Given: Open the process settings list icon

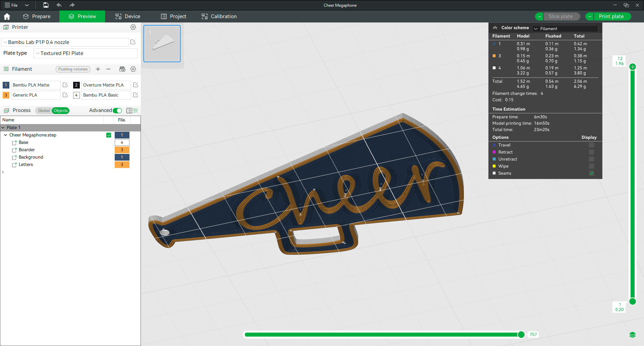Looking at the screenshot, I should coord(129,110).
